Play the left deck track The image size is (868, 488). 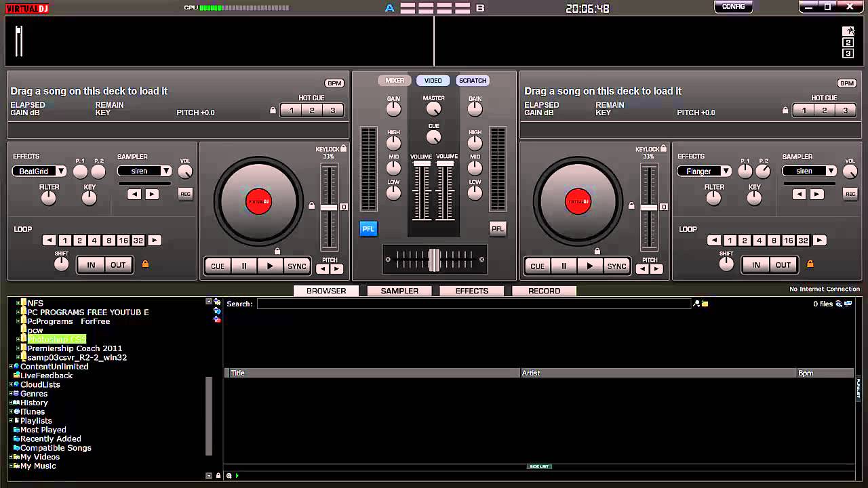point(270,266)
